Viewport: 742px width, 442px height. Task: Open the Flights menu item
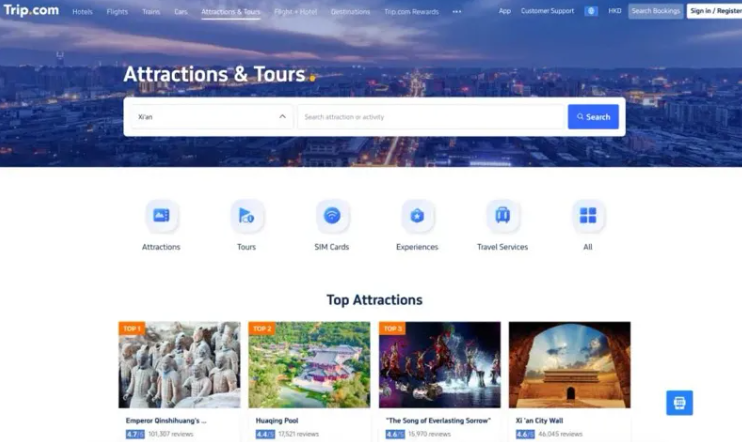(117, 11)
